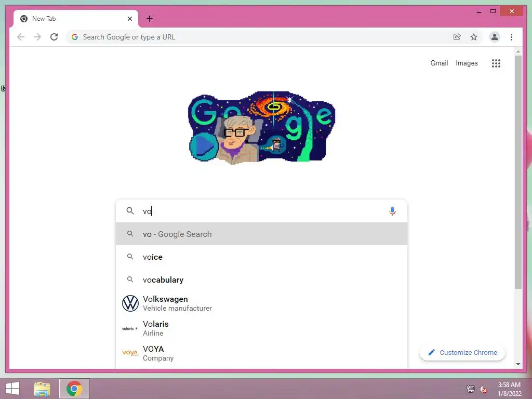
Task: Minimize the Chrome window
Action: tap(478, 11)
